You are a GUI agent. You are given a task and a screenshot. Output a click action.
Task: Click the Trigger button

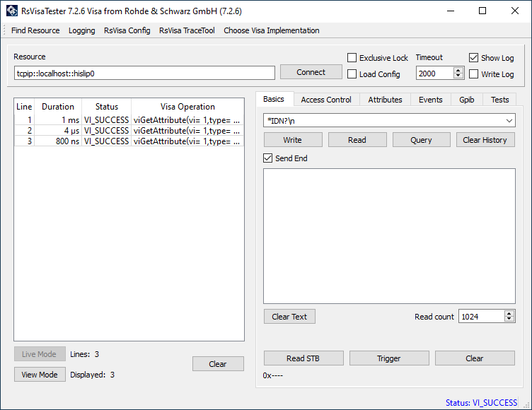click(x=389, y=358)
